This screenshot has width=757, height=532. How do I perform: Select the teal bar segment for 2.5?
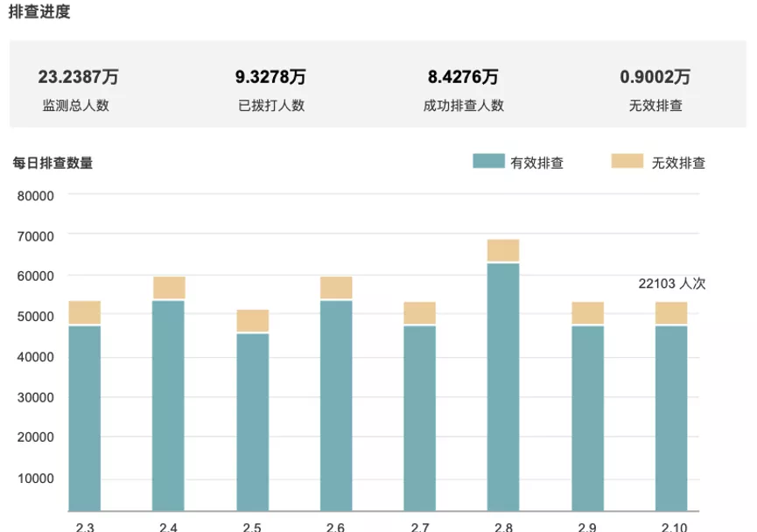click(253, 422)
